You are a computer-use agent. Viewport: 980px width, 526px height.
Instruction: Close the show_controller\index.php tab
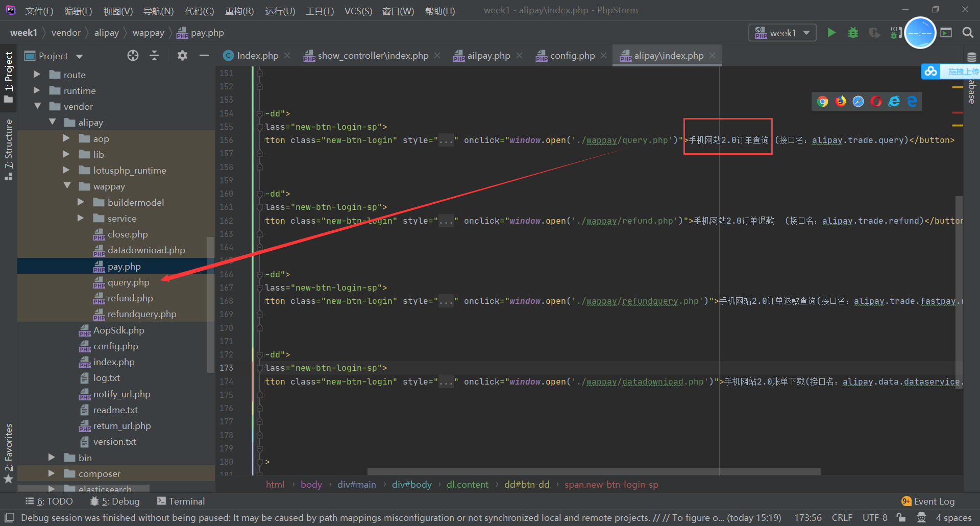click(x=437, y=55)
